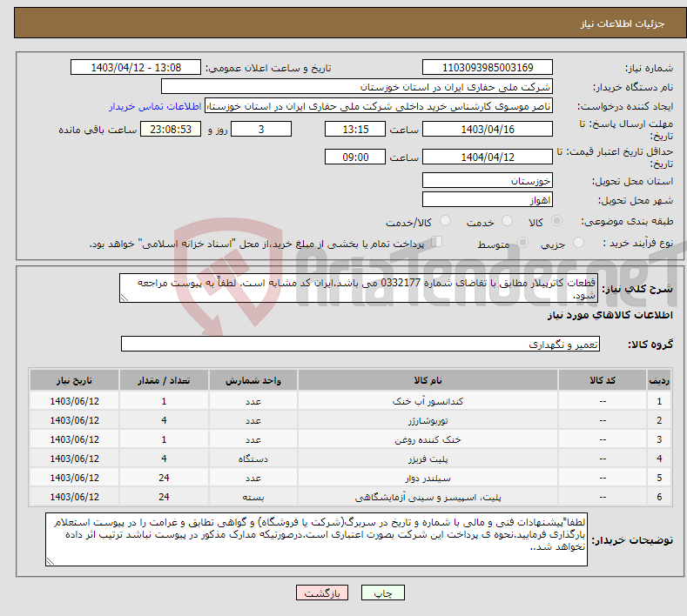Image resolution: width=687 pixels, height=616 pixels.
Task: Select the خدمت radio button
Action: [507, 221]
